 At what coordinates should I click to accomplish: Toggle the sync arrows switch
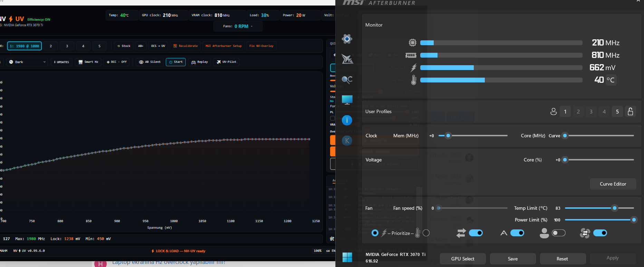476,233
